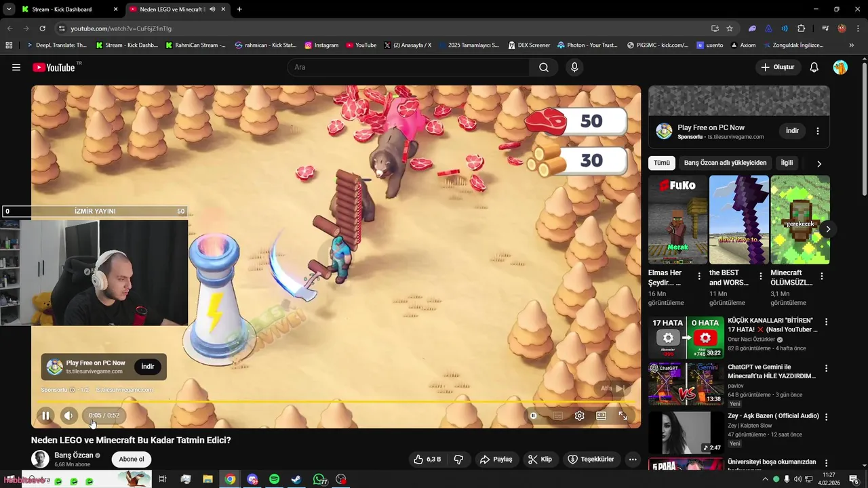
Task: Open video player settings gear
Action: point(579,415)
